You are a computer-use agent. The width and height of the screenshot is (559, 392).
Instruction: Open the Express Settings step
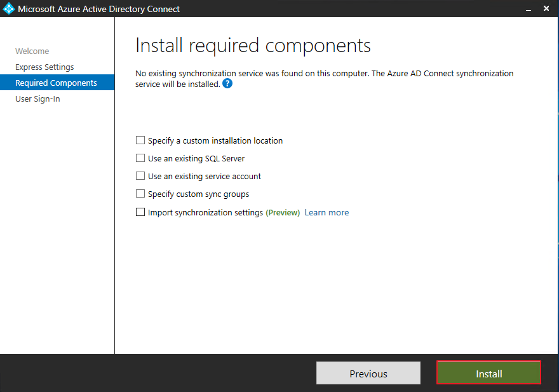coord(44,67)
